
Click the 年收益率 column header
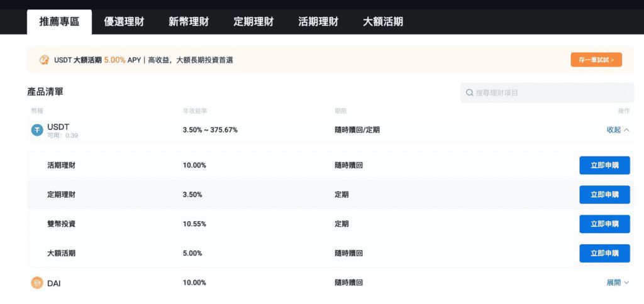[193, 111]
